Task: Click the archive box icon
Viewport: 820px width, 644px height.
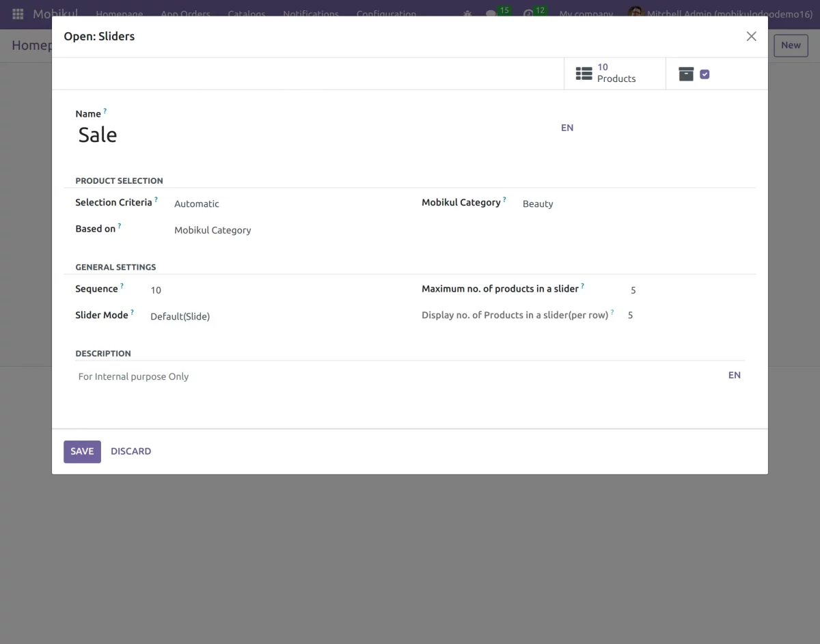Action: pyautogui.click(x=686, y=74)
